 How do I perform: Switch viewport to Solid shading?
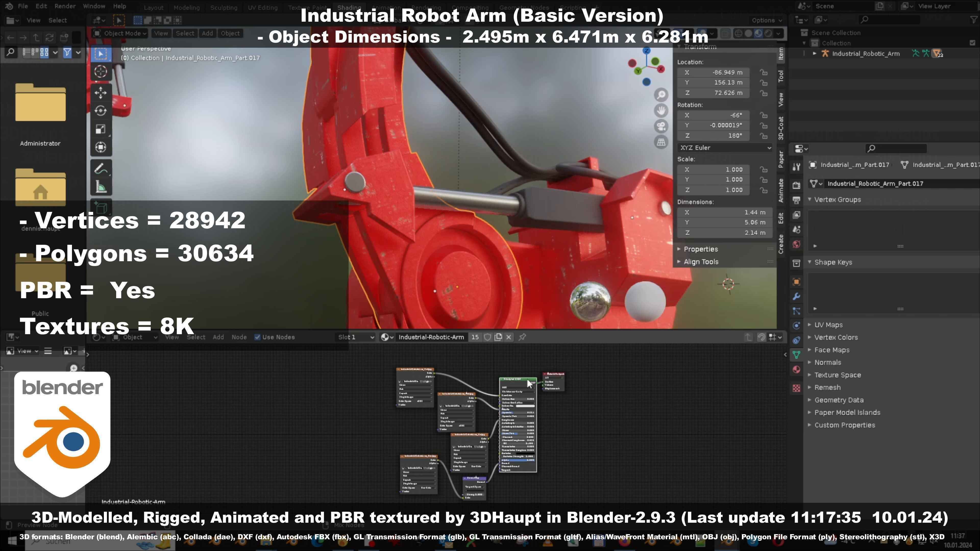pyautogui.click(x=748, y=33)
